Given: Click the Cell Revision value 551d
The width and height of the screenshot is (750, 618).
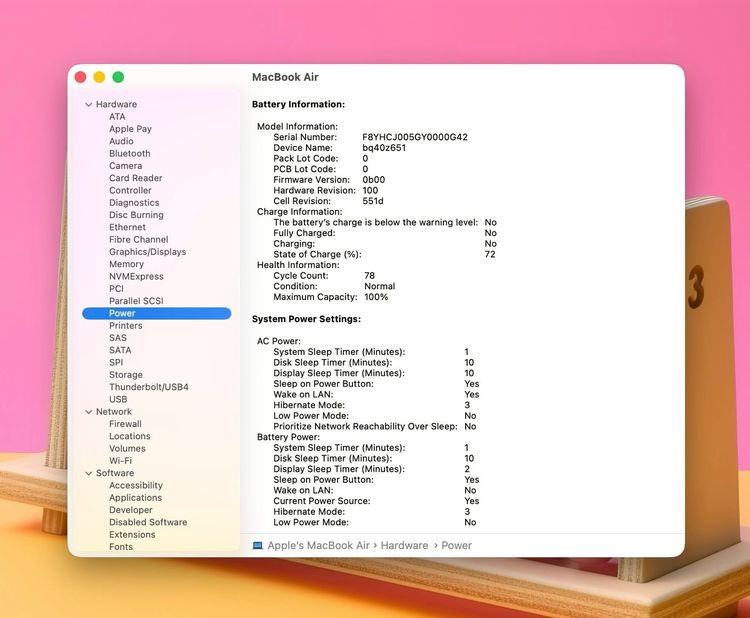Looking at the screenshot, I should click(x=373, y=201).
